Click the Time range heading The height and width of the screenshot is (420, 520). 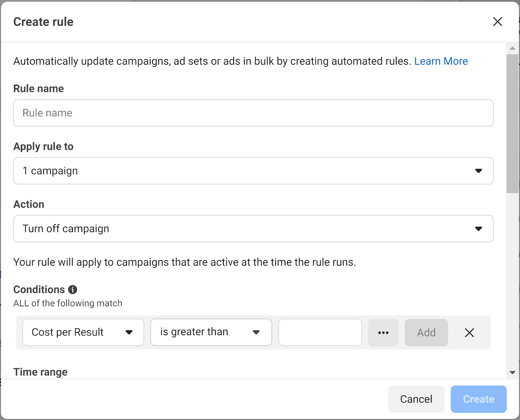[x=40, y=372]
